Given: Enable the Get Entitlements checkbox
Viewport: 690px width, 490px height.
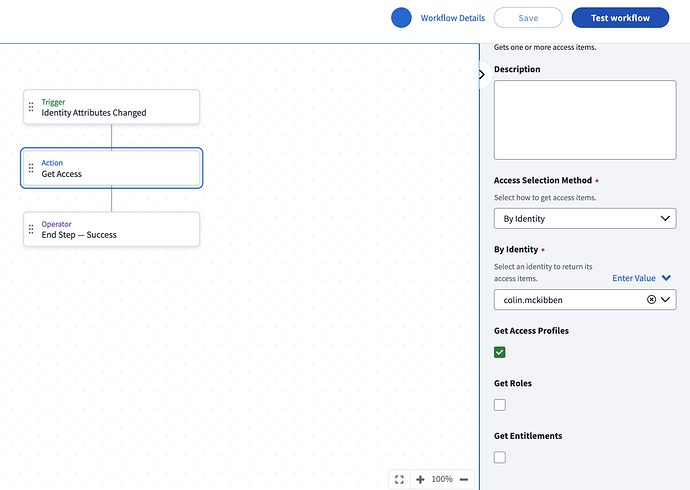Looking at the screenshot, I should click(x=499, y=457).
